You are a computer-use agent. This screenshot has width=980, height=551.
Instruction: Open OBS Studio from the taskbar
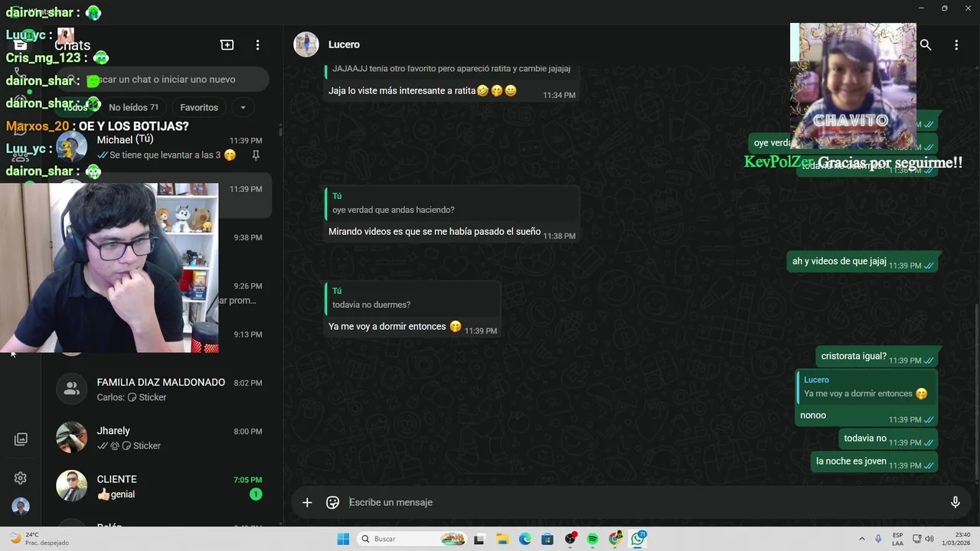pos(570,539)
